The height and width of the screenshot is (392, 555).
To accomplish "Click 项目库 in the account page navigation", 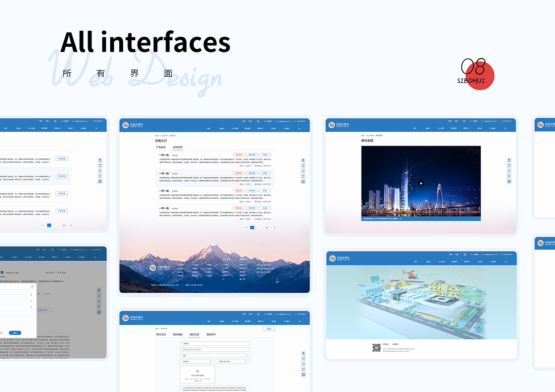I will coord(274,321).
